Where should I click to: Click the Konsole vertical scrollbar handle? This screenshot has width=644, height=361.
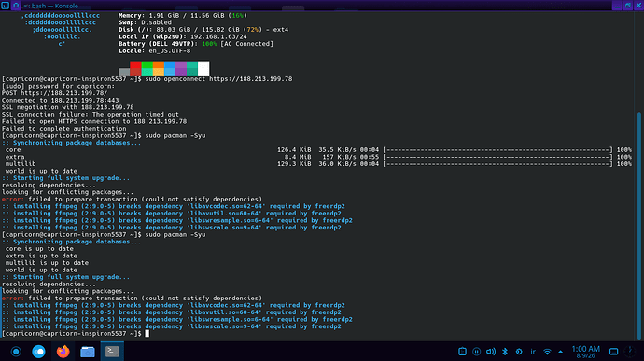[639, 226]
